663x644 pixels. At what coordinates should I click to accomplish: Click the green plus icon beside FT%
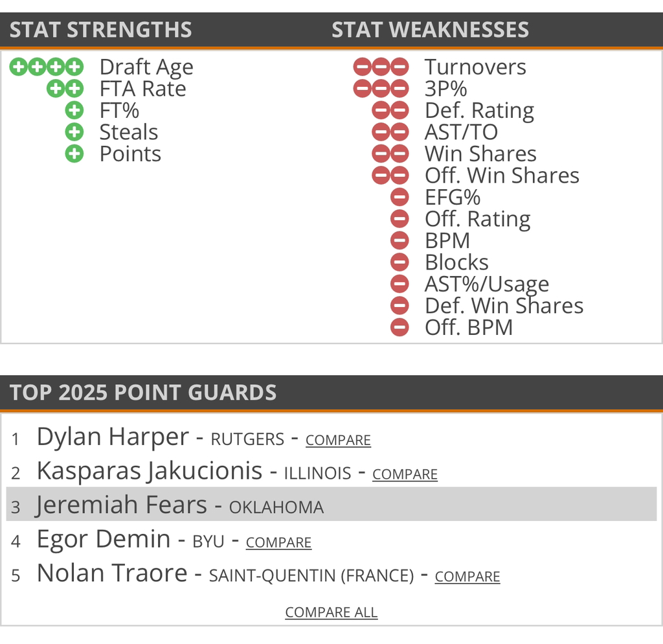(74, 110)
